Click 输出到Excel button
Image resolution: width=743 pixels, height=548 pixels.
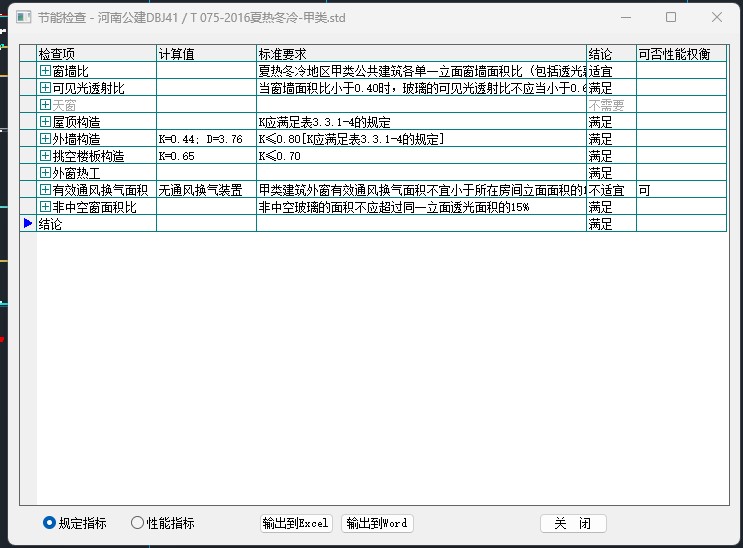click(x=296, y=523)
